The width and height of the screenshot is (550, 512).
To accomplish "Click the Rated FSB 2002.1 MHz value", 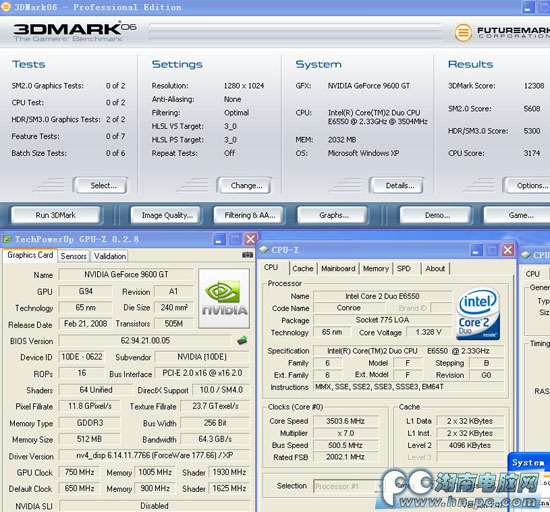I will coord(346,457).
